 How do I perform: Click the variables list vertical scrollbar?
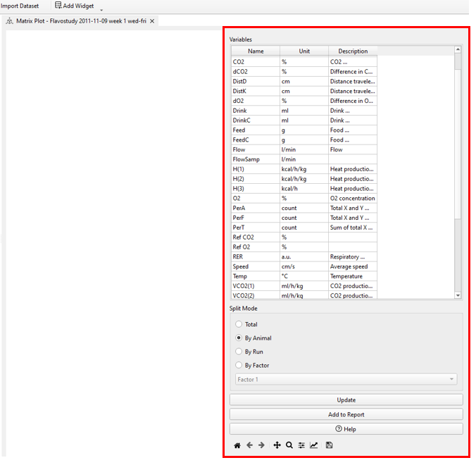click(x=458, y=141)
